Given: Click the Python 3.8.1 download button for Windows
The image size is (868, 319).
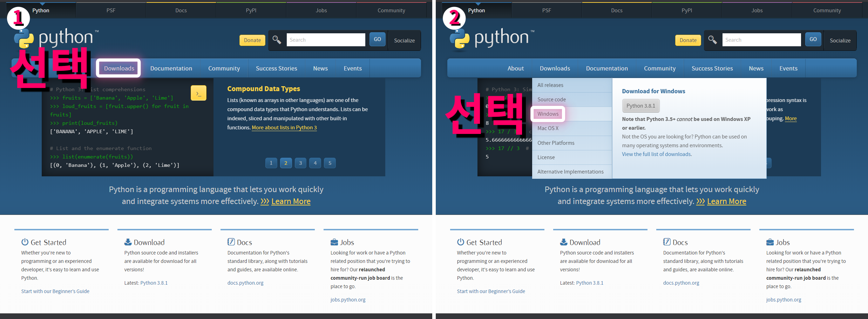Looking at the screenshot, I should click(x=641, y=106).
